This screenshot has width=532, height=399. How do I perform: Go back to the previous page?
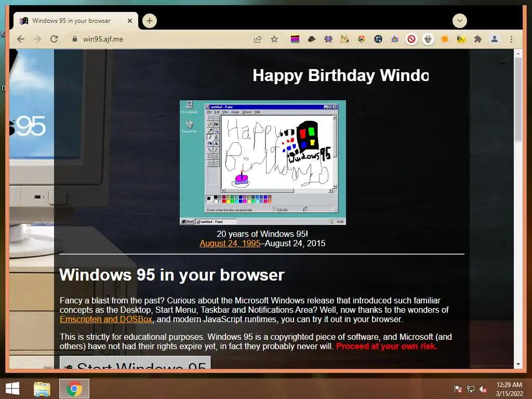(x=21, y=39)
